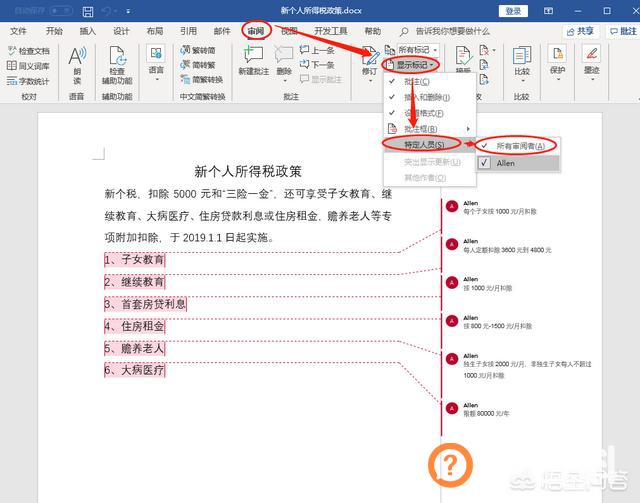640x503 pixels.
Task: Uncheck 批注(C) in the markup menu
Action: tap(429, 82)
